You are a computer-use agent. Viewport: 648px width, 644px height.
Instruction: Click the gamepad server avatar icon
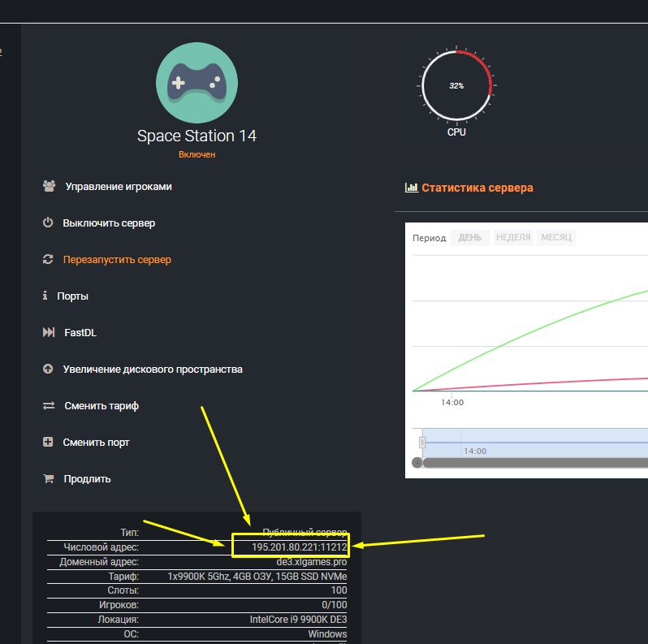197,83
